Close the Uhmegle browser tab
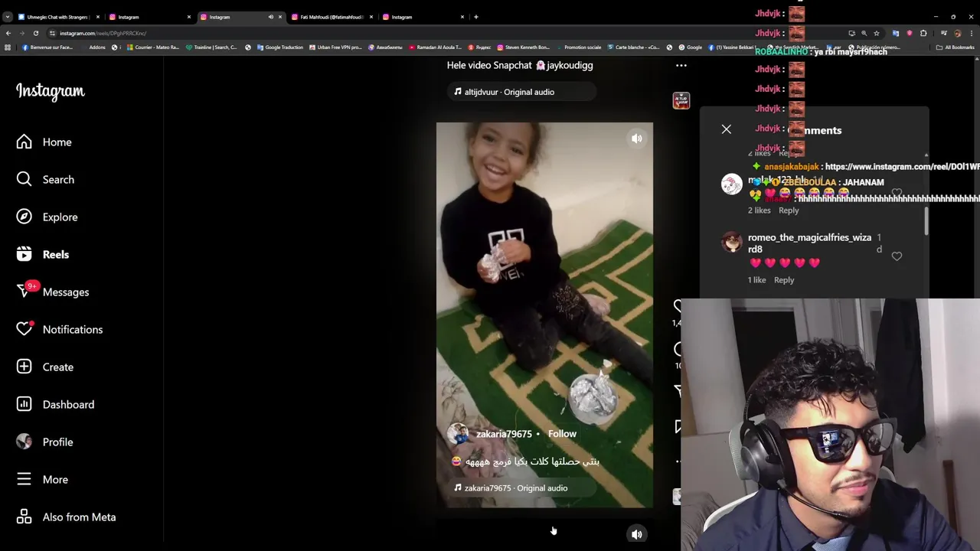The height and width of the screenshot is (551, 980). coord(97,17)
